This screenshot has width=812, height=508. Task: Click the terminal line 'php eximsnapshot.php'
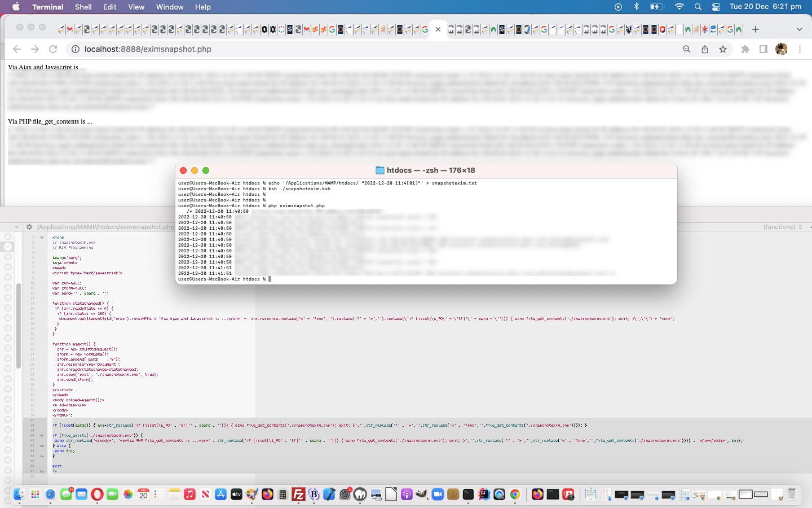coord(297,206)
